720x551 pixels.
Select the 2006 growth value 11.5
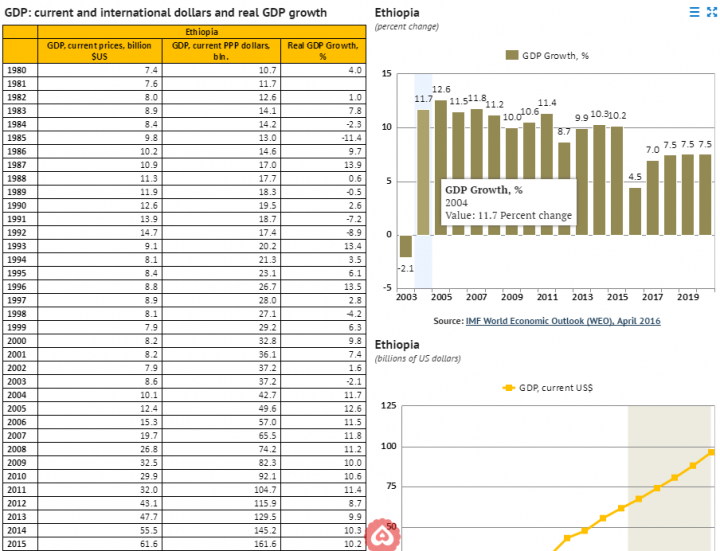tap(323, 422)
